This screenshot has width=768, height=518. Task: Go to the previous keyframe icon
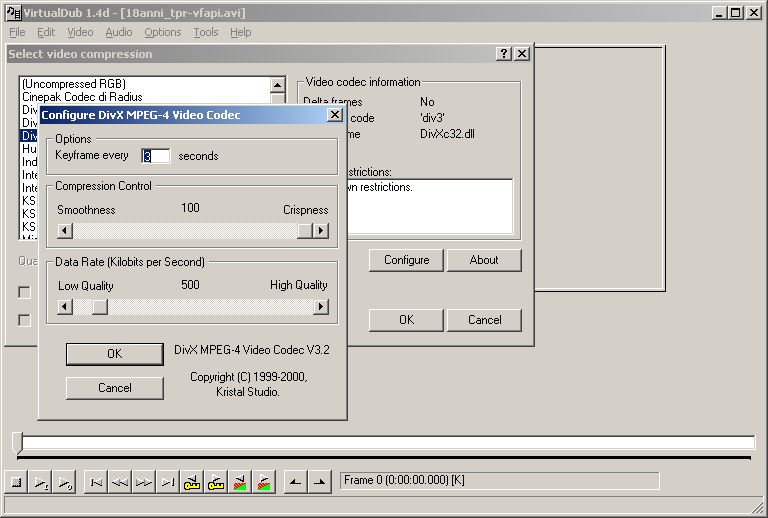tap(192, 482)
